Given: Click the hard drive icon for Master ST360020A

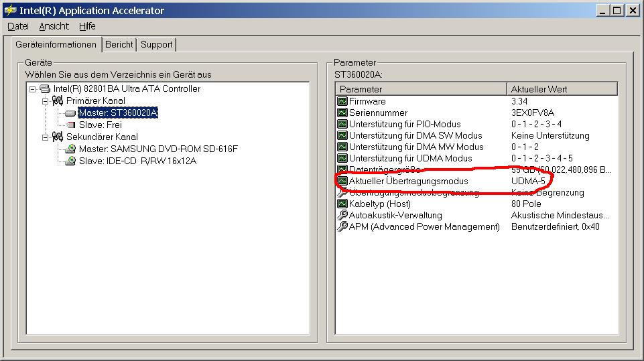Looking at the screenshot, I should coord(70,113).
